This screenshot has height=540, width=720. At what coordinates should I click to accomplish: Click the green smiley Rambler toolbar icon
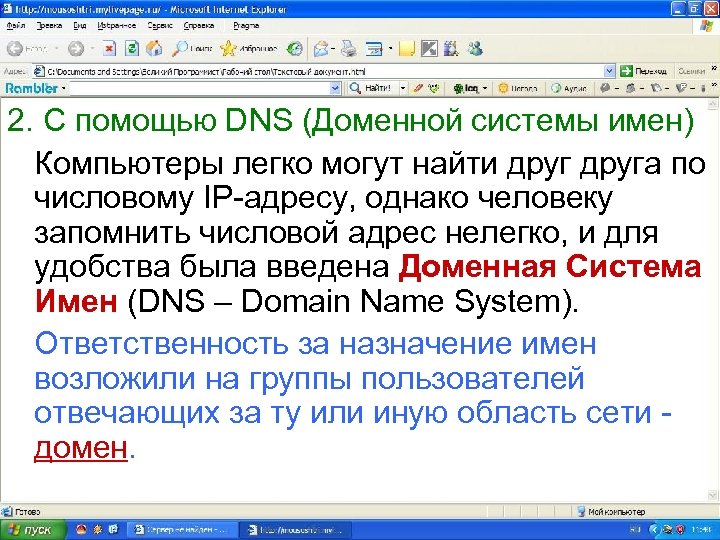pos(433,88)
